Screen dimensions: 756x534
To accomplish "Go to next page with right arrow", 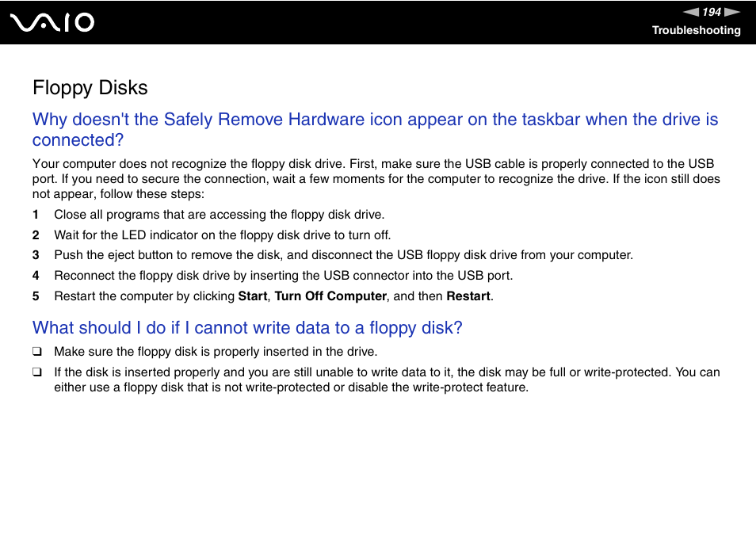I will [732, 12].
